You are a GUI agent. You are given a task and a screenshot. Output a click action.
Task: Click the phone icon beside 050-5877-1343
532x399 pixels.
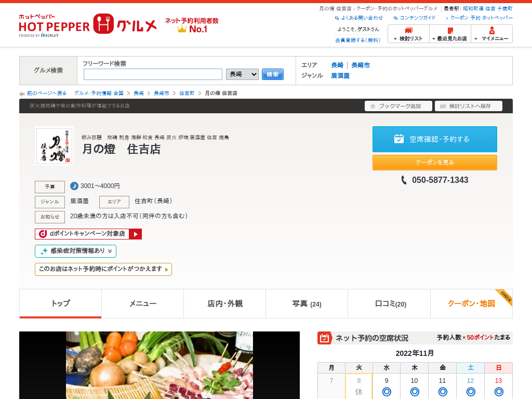(404, 180)
